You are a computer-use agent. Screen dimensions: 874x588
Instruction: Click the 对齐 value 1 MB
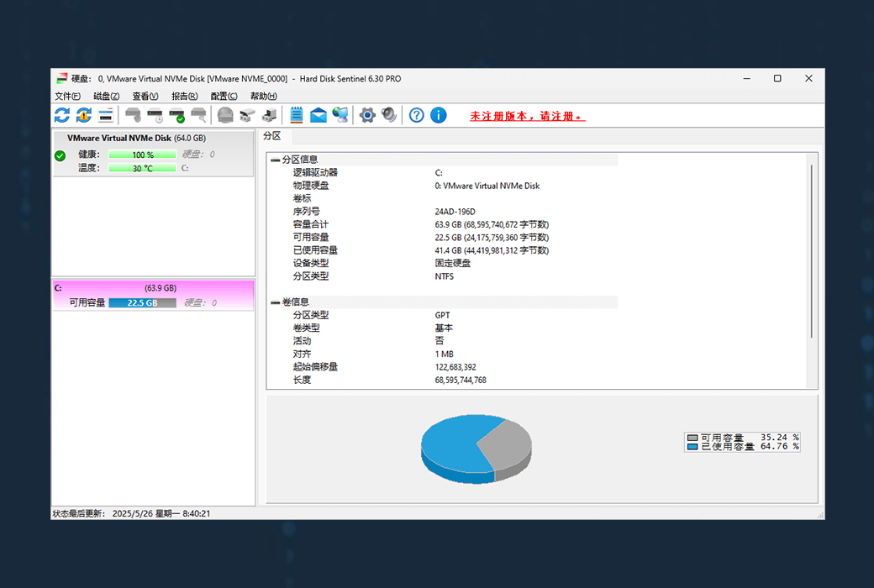[x=445, y=354]
